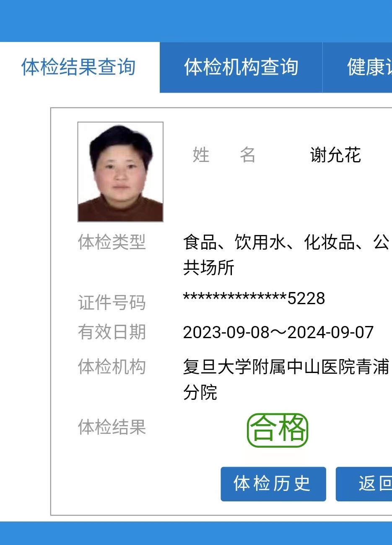Select the 复旦大学附属中山医院青浦 institution text

tap(286, 367)
